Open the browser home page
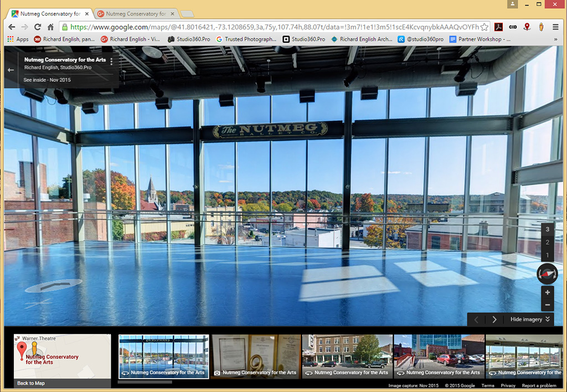The height and width of the screenshot is (392, 567). (50, 27)
